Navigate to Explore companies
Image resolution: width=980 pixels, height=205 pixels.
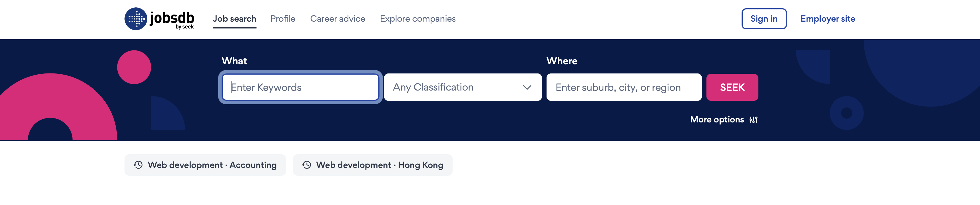pyautogui.click(x=417, y=19)
